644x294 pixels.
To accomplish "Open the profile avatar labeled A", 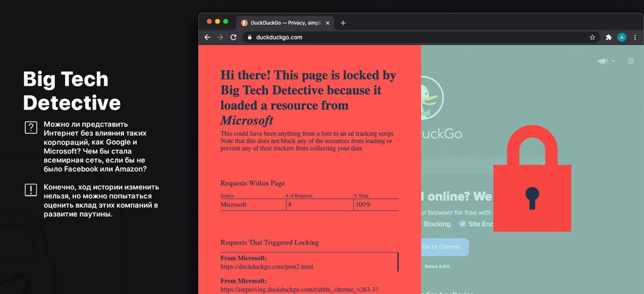I will pyautogui.click(x=622, y=38).
